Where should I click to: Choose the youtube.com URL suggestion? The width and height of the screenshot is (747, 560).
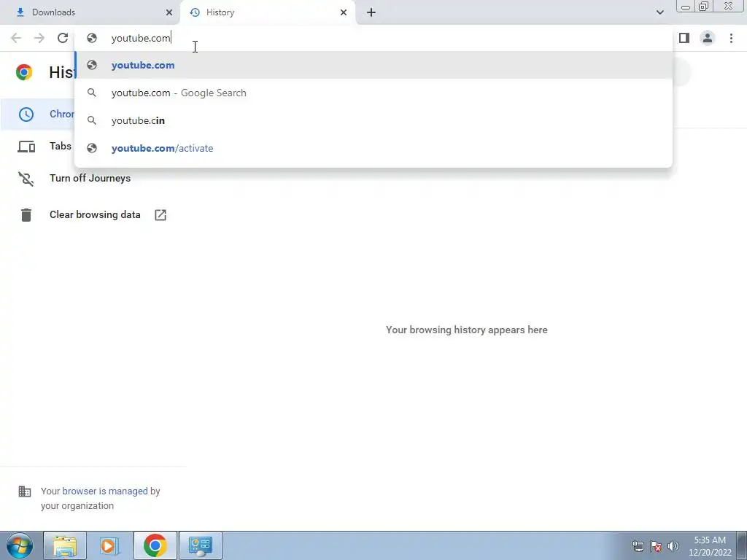click(x=373, y=65)
